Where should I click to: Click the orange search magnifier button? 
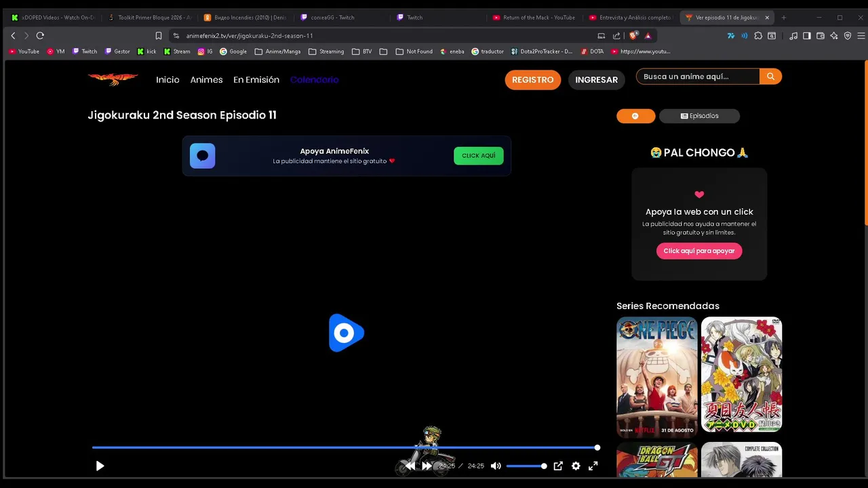[x=770, y=77]
